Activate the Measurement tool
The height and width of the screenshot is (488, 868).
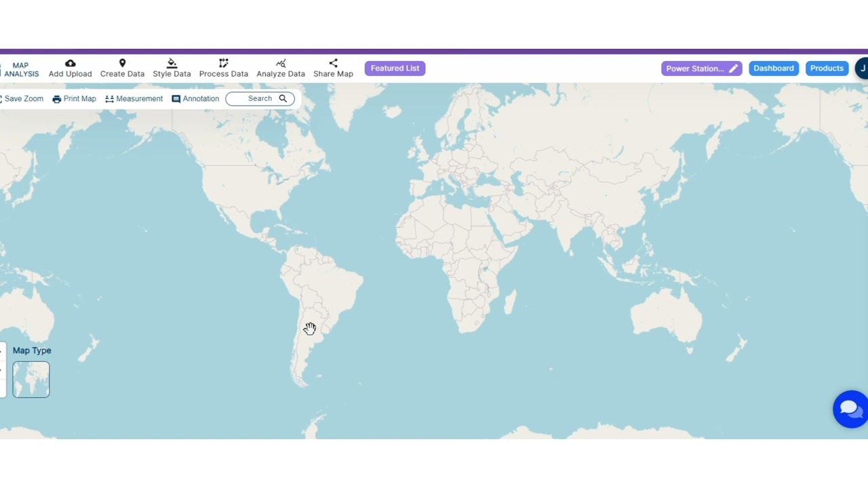pos(134,99)
